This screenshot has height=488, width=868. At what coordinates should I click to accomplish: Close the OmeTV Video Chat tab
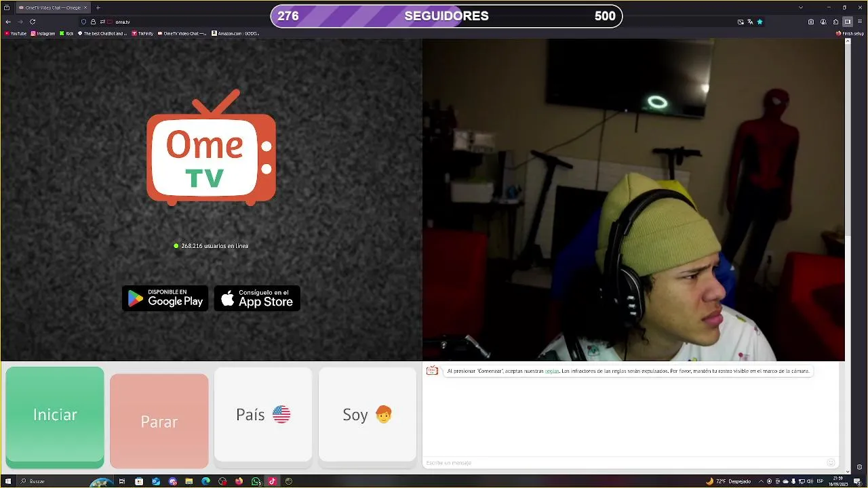(85, 7)
